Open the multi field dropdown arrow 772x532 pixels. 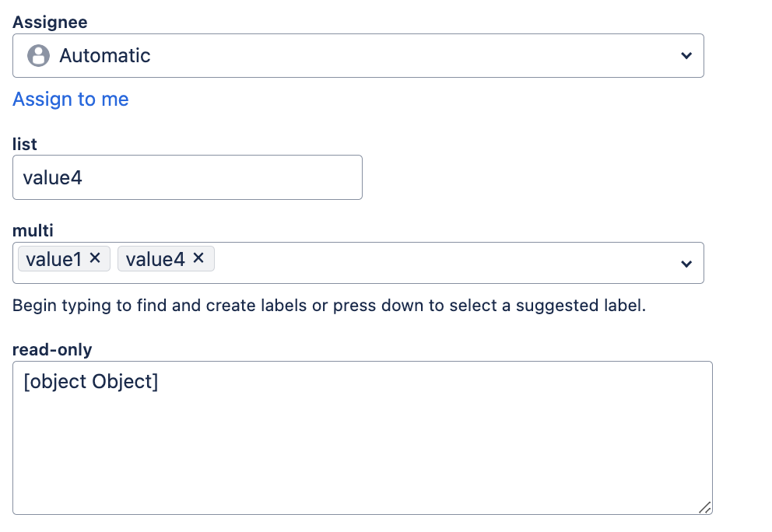686,264
